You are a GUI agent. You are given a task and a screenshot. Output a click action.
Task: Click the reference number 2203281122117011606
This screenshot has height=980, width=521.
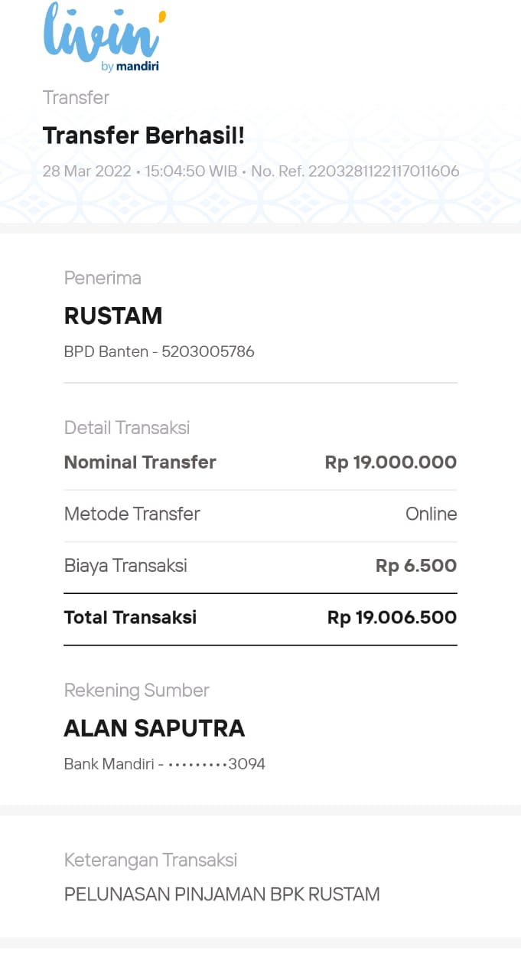point(383,171)
